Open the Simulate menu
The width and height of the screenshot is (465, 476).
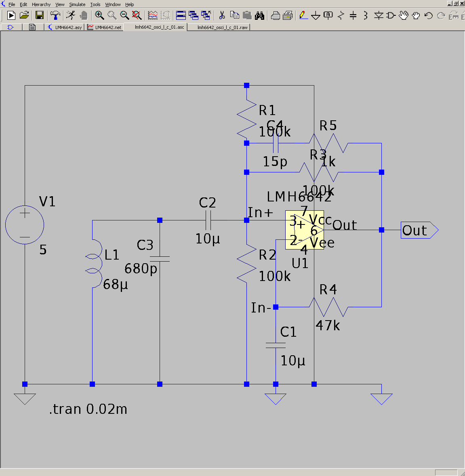pos(77,4)
